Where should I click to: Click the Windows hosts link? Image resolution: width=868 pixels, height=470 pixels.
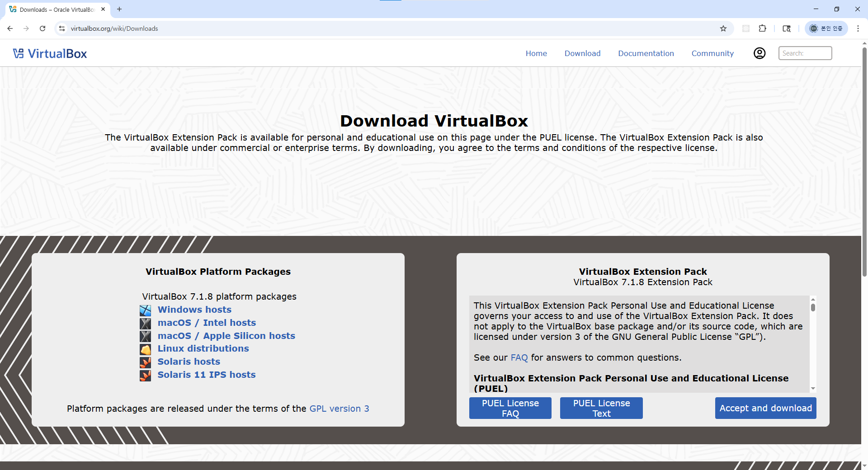click(x=194, y=310)
